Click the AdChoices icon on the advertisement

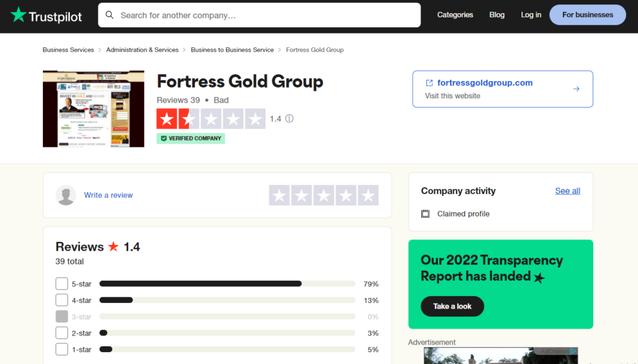[573, 351]
